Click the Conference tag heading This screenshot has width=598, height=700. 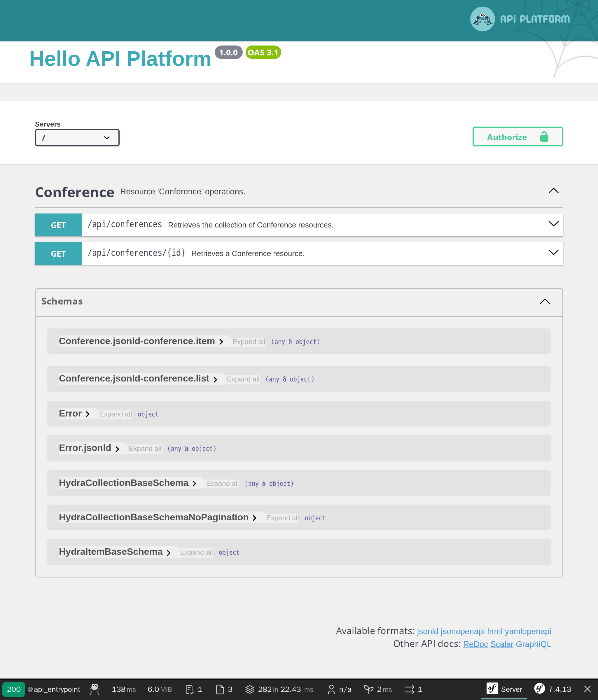[x=75, y=192]
